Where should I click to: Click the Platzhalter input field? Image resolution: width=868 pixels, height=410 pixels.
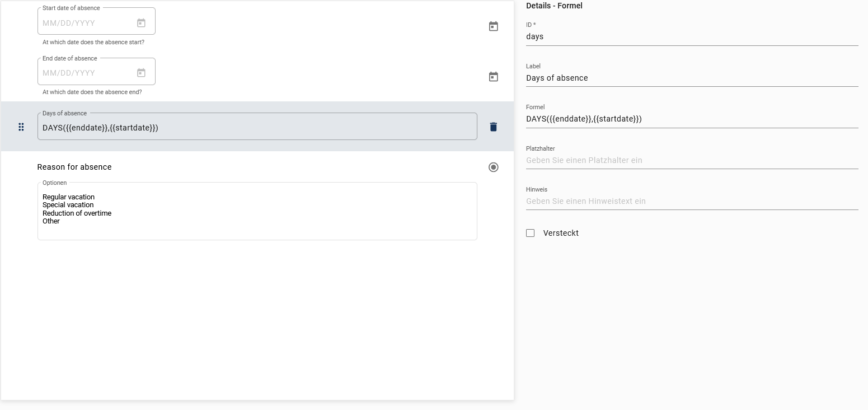point(692,160)
